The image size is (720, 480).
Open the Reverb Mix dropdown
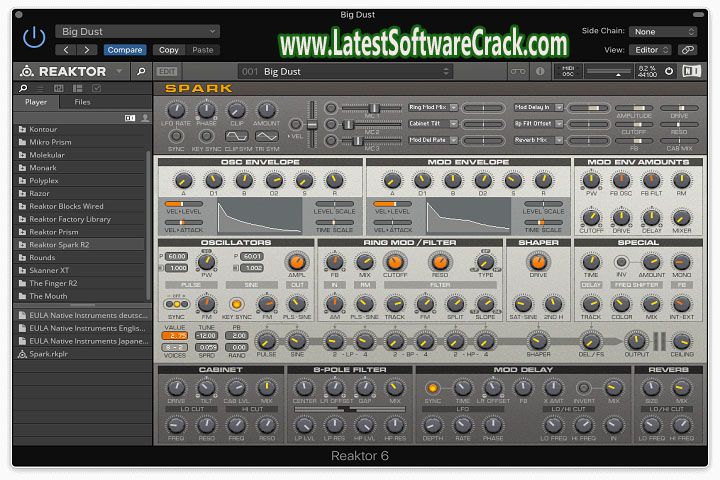(538, 140)
